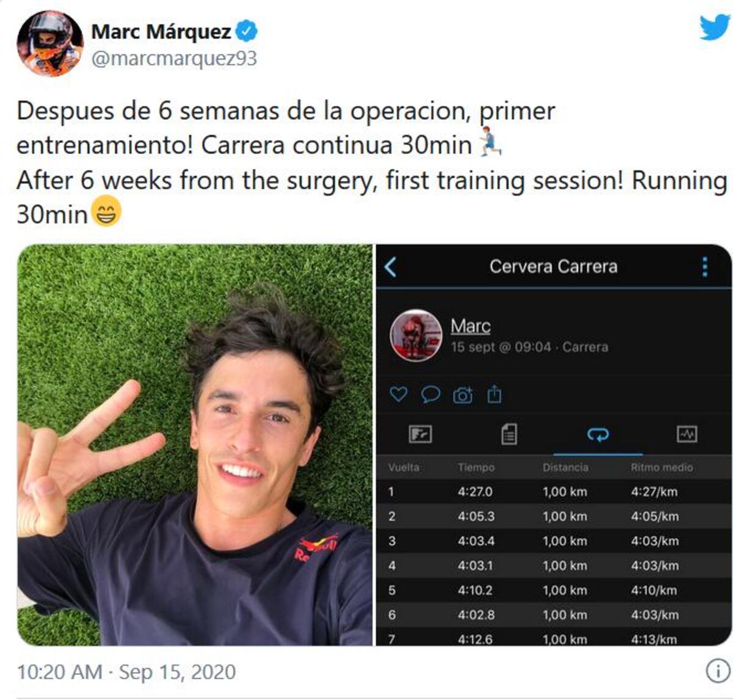Image resolution: width=733 pixels, height=700 pixels.
Task: Open the three-dot menu beside Cervera Carrera
Action: click(705, 267)
